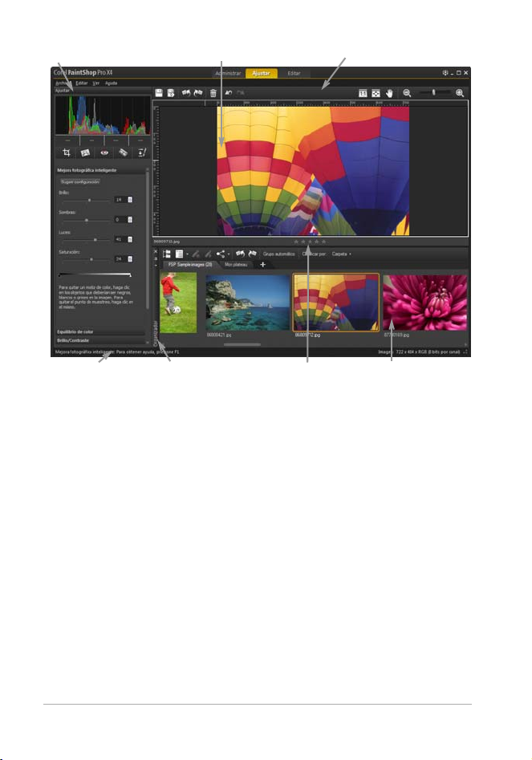The height and width of the screenshot is (760, 532).
Task: Click the Organizer display list icon
Action: [179, 254]
